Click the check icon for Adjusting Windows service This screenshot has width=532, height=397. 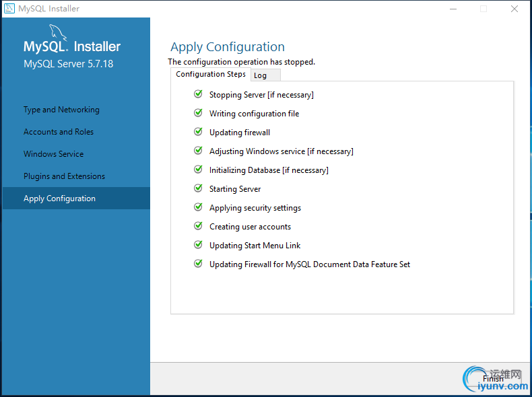[198, 151]
